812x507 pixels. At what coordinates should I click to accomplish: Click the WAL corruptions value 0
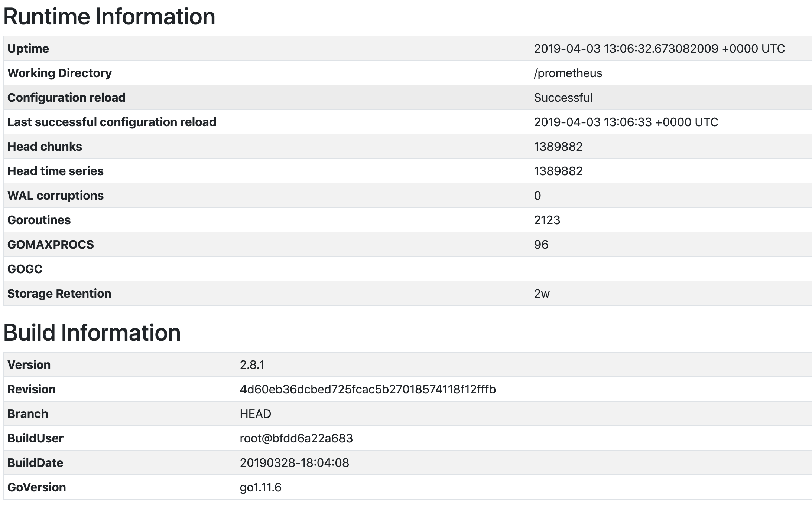pyautogui.click(x=537, y=196)
